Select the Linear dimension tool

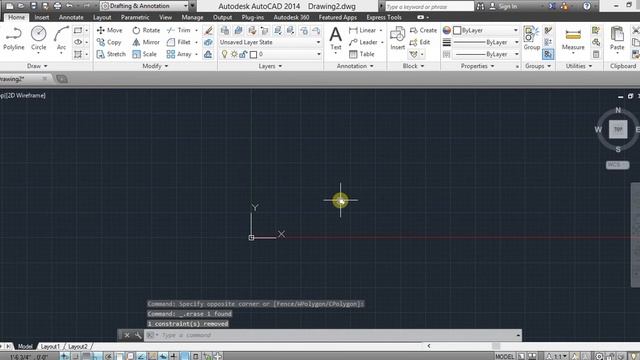pyautogui.click(x=362, y=30)
